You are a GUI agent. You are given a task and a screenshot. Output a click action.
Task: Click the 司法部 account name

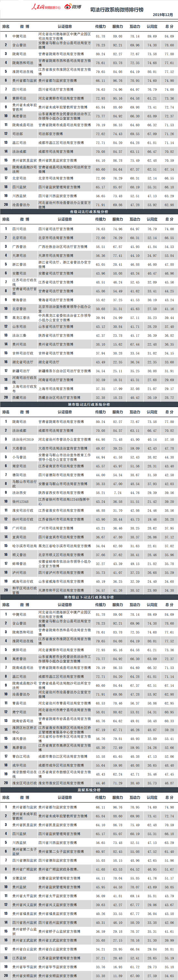click(17, 134)
